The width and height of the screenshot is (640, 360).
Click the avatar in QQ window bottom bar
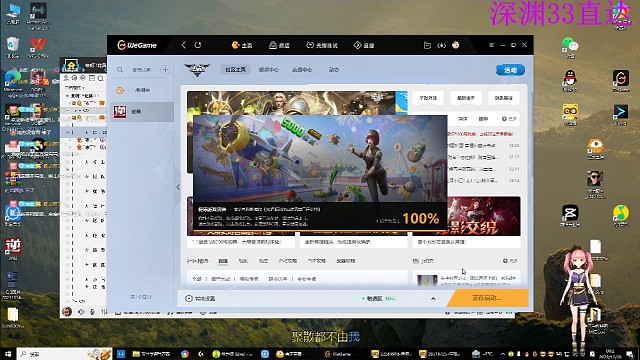[67, 312]
